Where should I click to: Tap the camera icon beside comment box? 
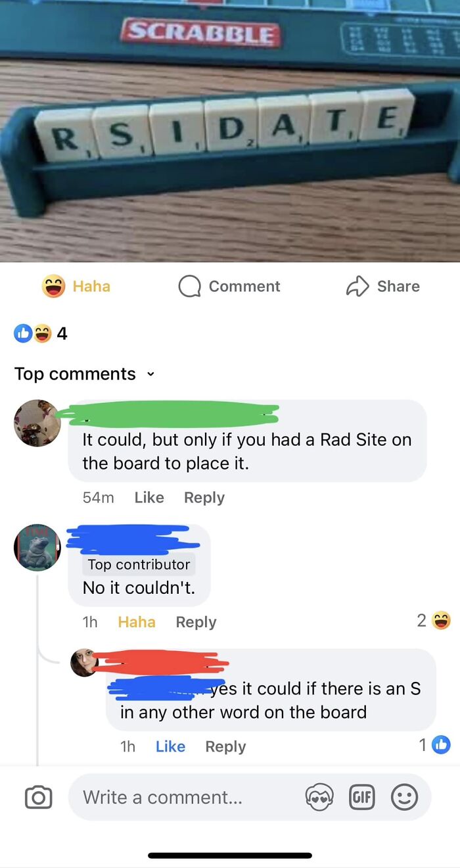[38, 797]
